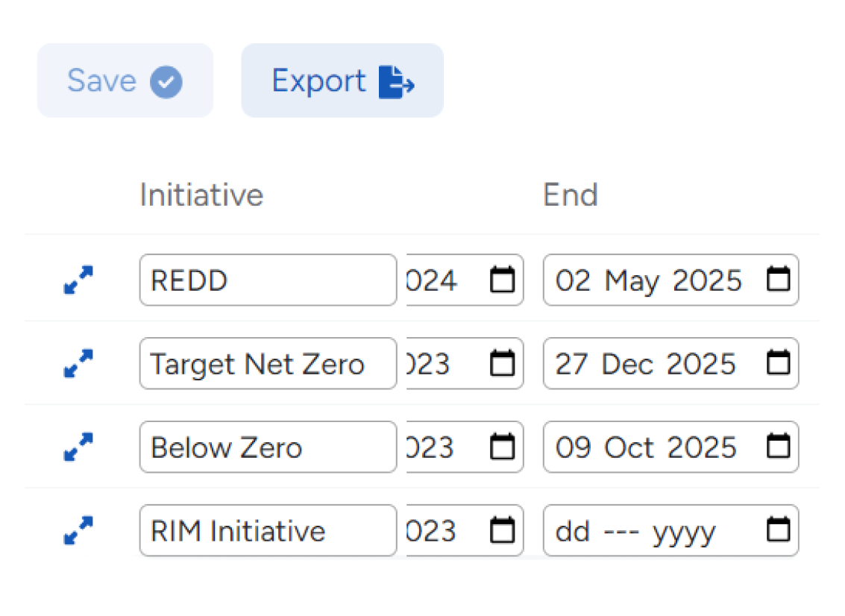Screen dimensions: 845x616
Task: Click the Save button
Action: [125, 81]
